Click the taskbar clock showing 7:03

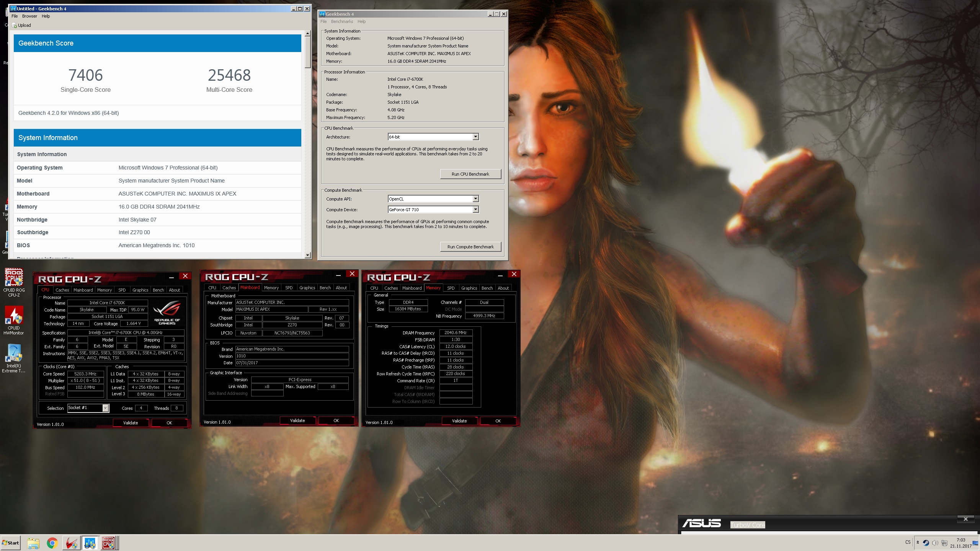[961, 543]
